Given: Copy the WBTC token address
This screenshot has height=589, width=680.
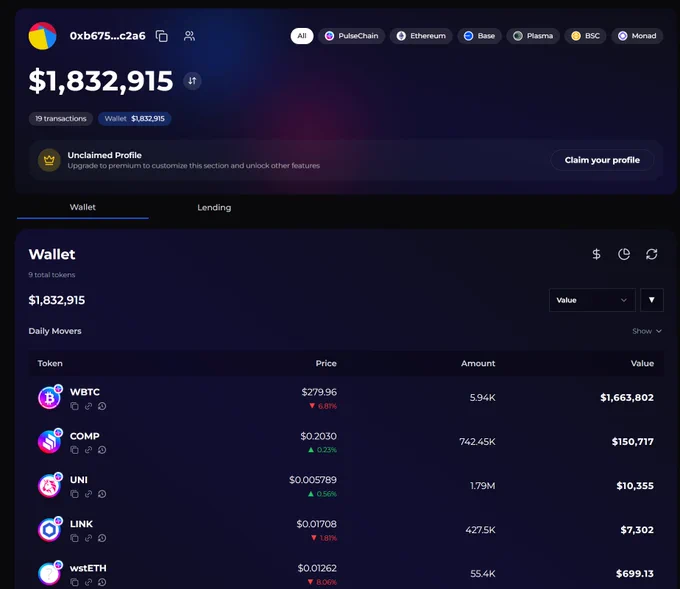Looking at the screenshot, I should click(75, 406).
